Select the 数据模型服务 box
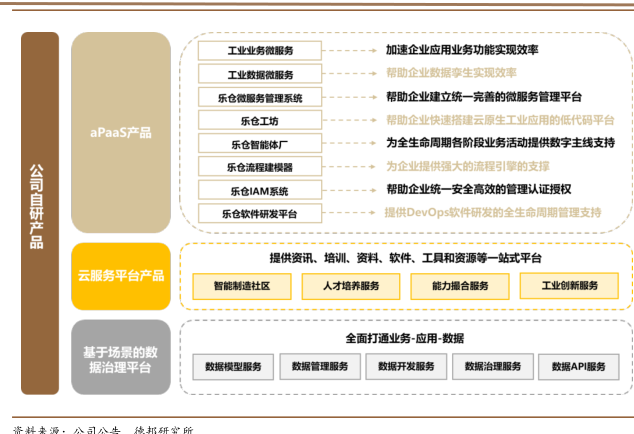This screenshot has height=434, width=634. (232, 367)
